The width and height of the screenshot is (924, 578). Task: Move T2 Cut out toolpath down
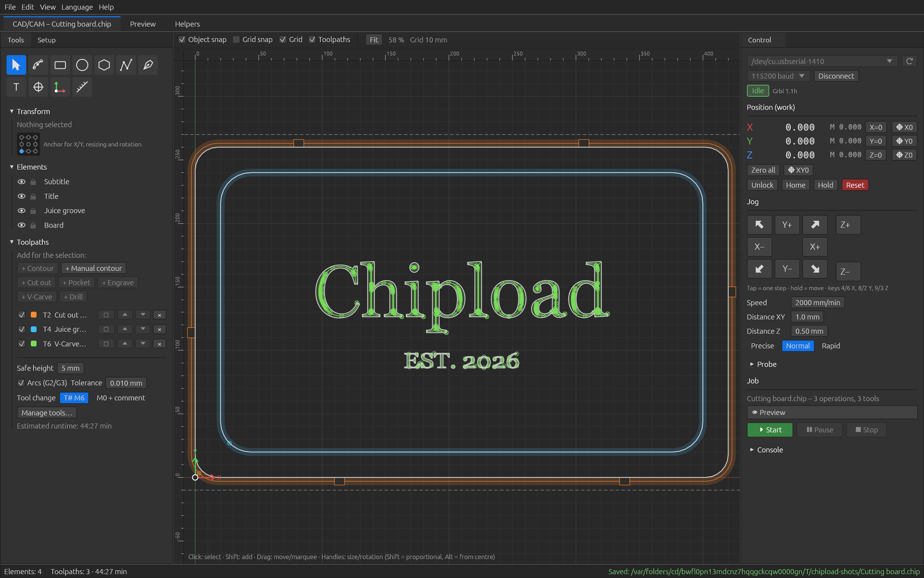point(143,315)
